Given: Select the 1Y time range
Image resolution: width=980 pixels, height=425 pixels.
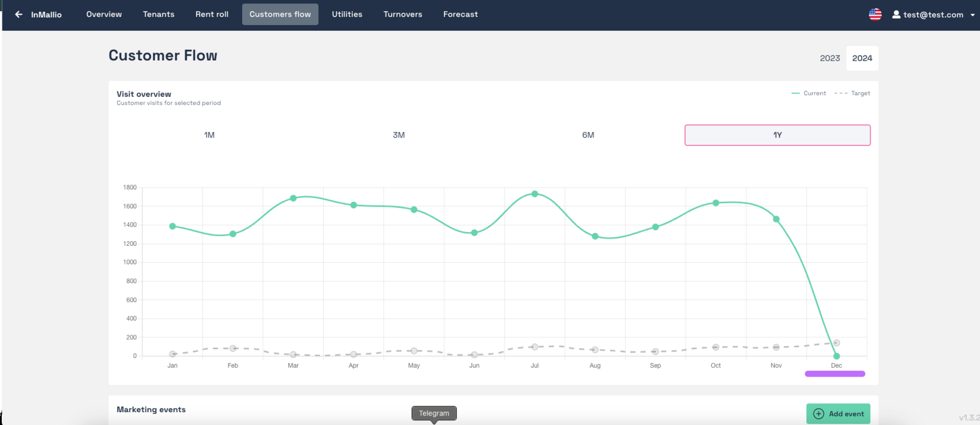Looking at the screenshot, I should click(778, 135).
